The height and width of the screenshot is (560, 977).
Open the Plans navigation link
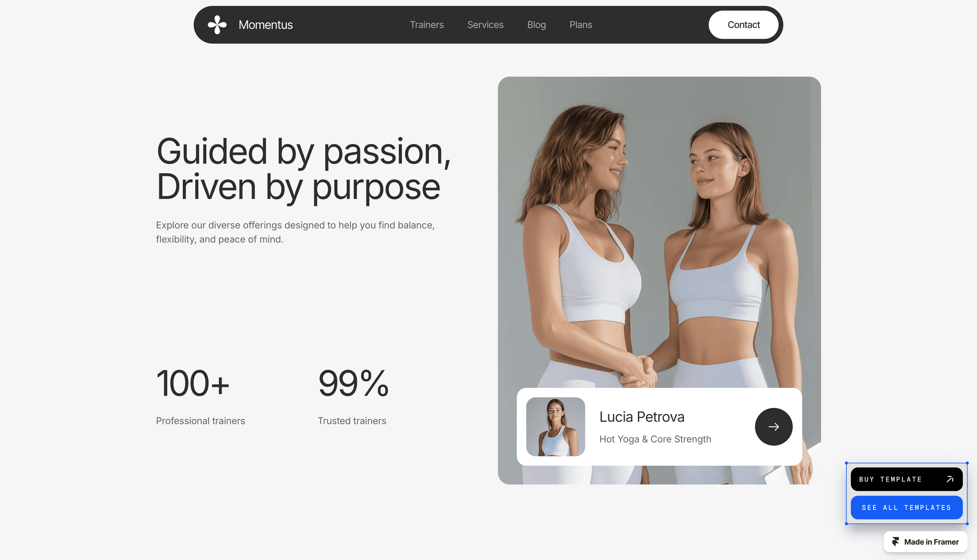[x=580, y=25]
